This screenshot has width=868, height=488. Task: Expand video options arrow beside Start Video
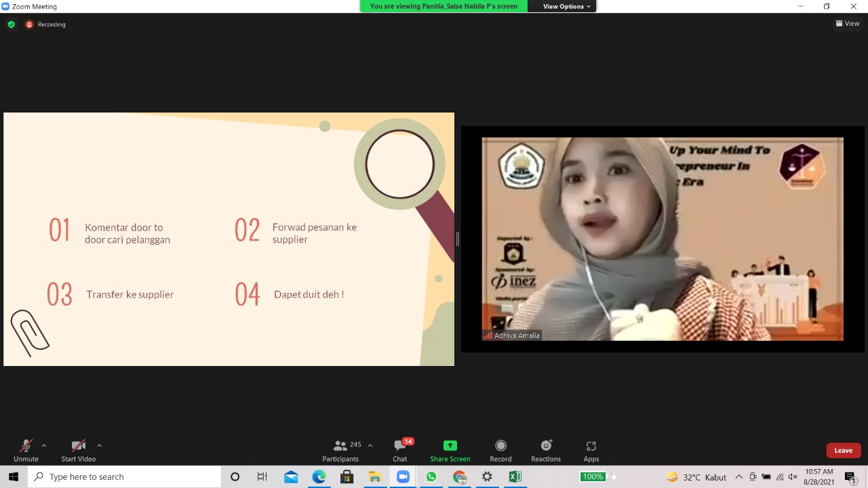click(x=99, y=445)
